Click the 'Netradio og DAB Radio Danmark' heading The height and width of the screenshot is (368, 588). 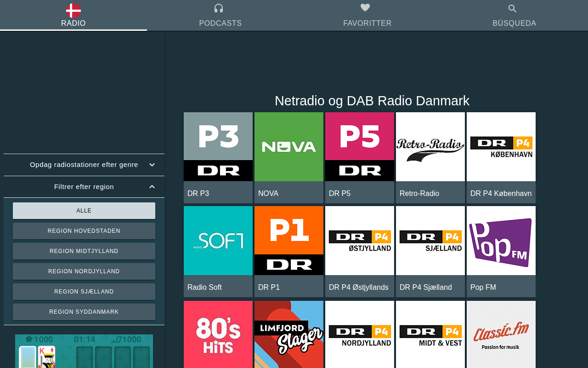372,101
